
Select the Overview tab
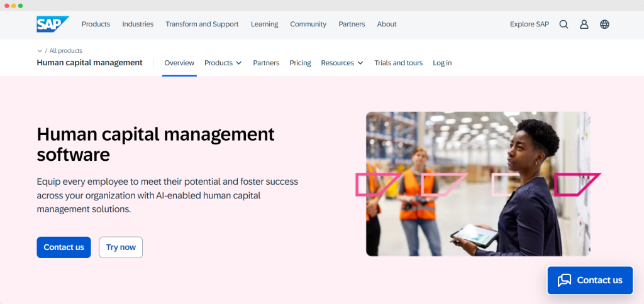pyautogui.click(x=179, y=63)
